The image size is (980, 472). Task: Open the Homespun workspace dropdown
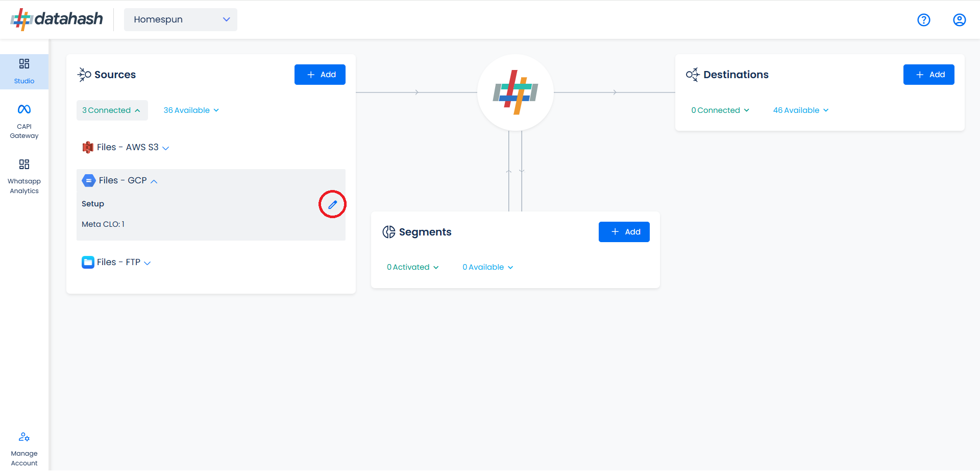tap(181, 19)
